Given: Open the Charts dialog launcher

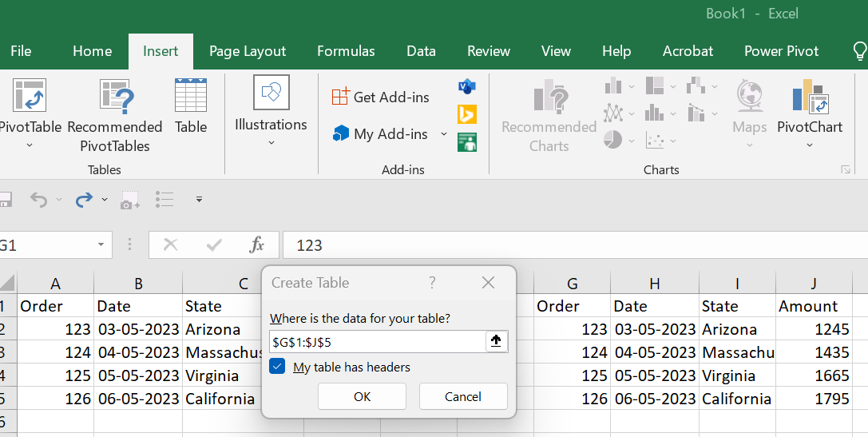Looking at the screenshot, I should pos(845,170).
